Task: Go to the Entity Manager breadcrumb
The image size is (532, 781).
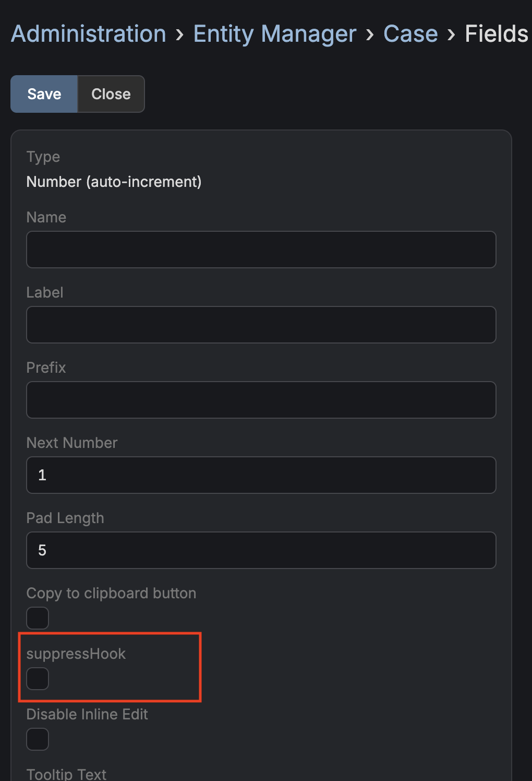Action: click(x=275, y=34)
